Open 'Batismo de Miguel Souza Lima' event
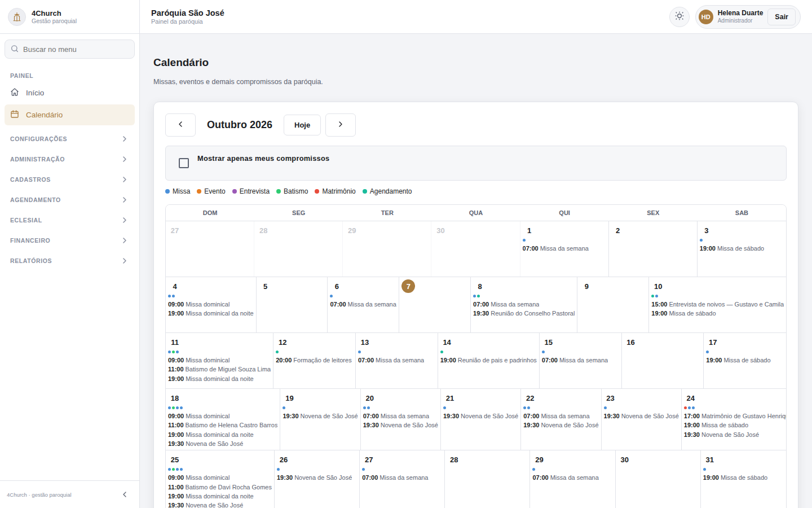812x508 pixels. [219, 369]
